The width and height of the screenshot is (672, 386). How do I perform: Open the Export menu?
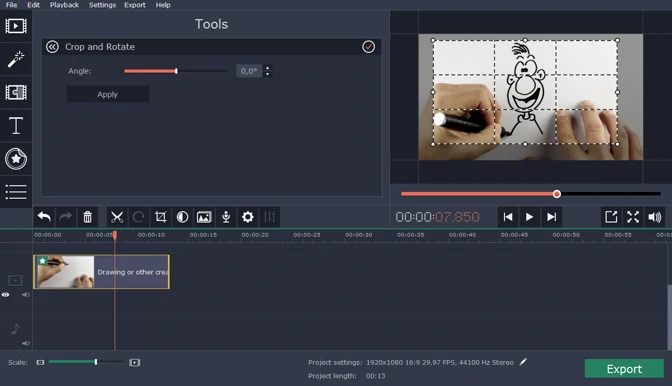135,5
